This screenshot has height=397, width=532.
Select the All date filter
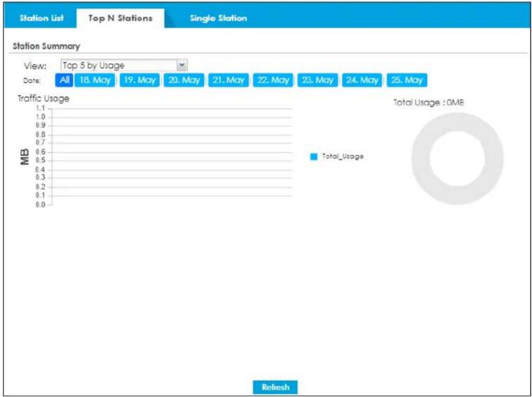[64, 80]
